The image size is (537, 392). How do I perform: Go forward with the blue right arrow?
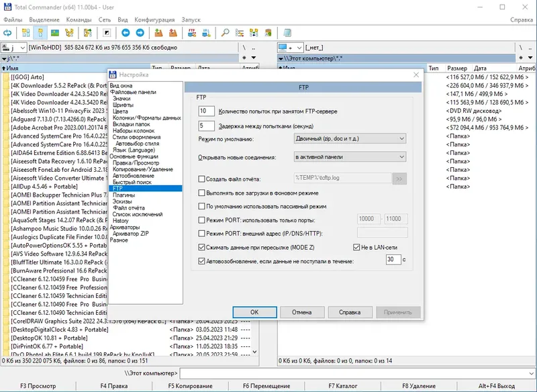point(140,33)
